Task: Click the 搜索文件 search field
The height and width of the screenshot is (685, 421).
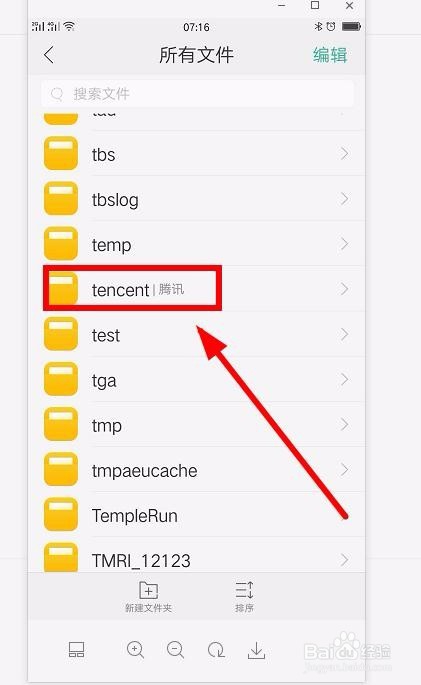Action: 197,93
